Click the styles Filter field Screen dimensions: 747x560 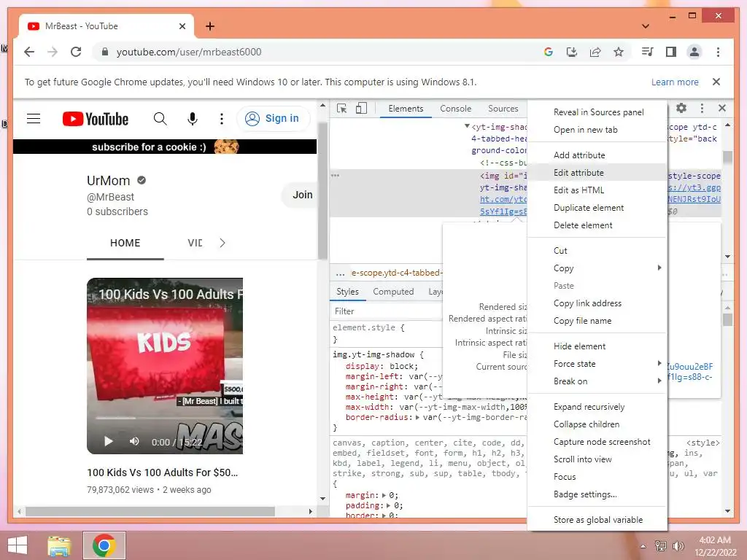click(386, 311)
